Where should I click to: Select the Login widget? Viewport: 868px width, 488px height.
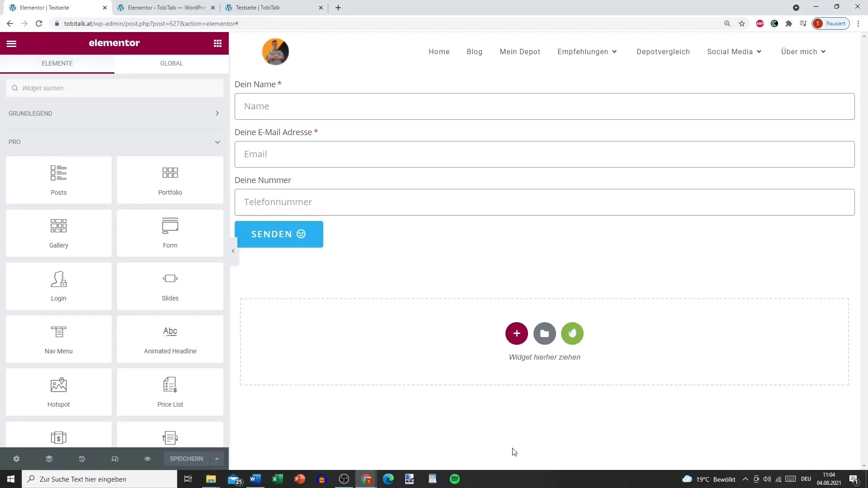pyautogui.click(x=59, y=286)
